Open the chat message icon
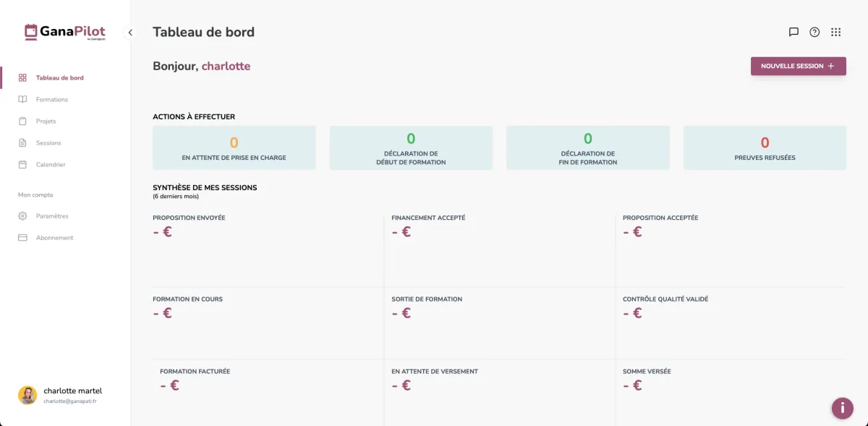868x426 pixels. [793, 32]
